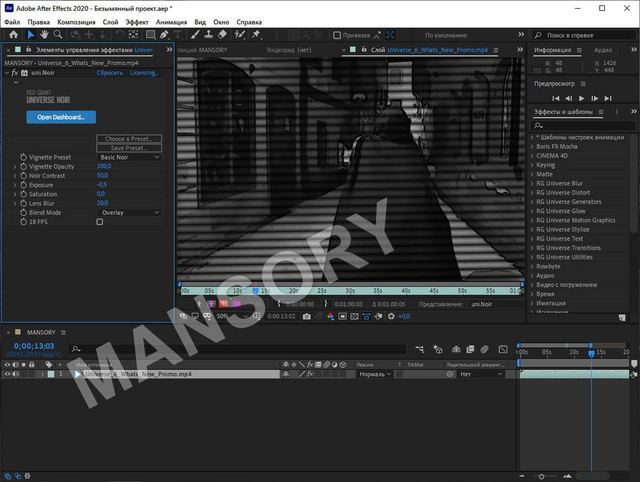Jump to first frame in preview panel
The height and width of the screenshot is (482, 640).
point(553,98)
